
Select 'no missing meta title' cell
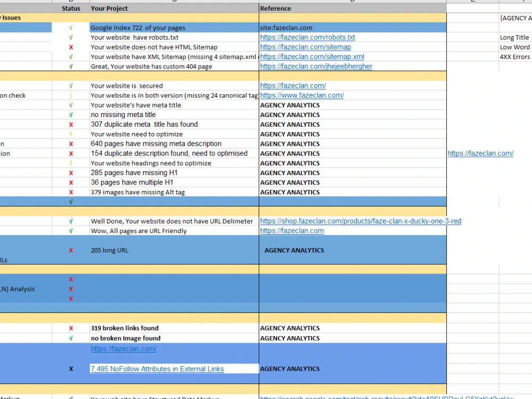[174, 115]
